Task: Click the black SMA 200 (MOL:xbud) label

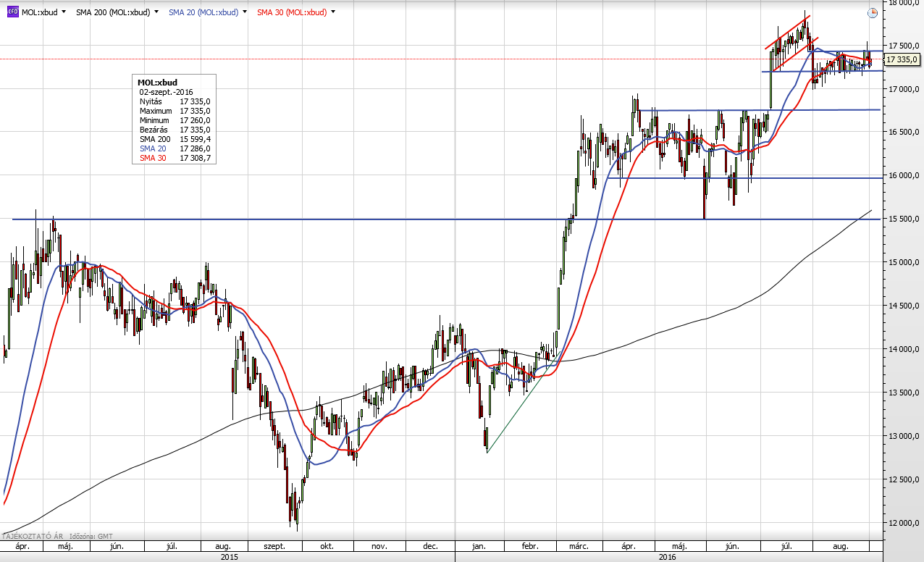Action: (x=113, y=12)
